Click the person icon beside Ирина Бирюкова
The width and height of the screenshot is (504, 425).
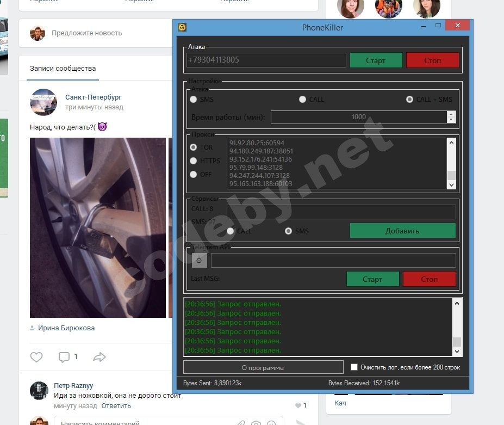(x=32, y=328)
